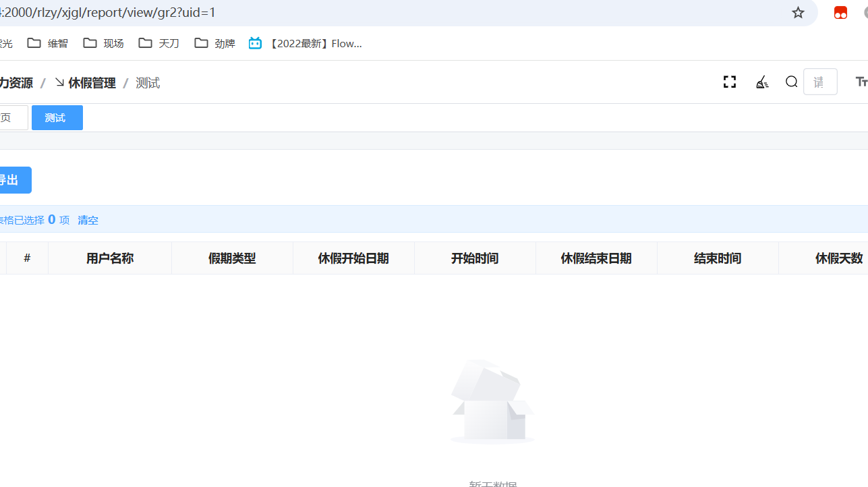Click the search input field in header
Viewport: 868px width, 487px height.
pyautogui.click(x=820, y=82)
